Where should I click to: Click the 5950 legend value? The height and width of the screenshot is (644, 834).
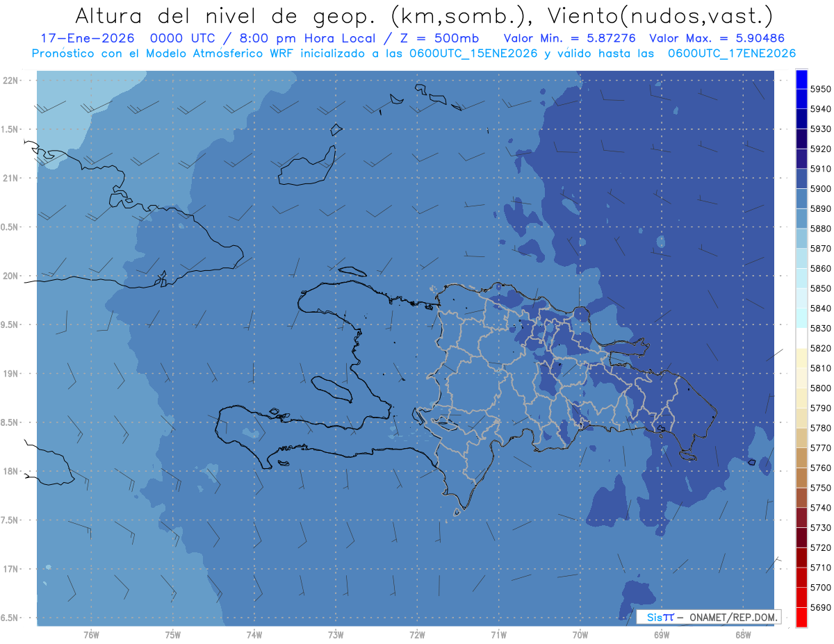pos(820,89)
